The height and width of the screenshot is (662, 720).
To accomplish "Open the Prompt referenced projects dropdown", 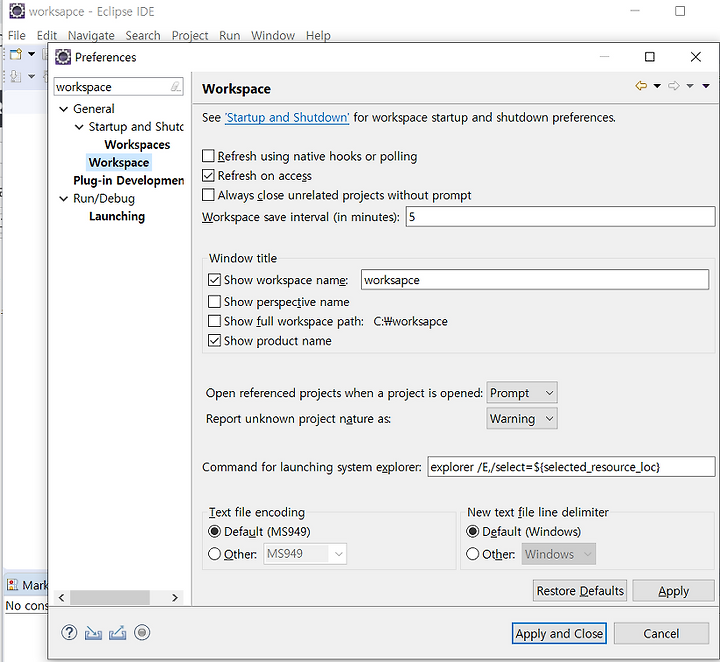I will point(522,393).
